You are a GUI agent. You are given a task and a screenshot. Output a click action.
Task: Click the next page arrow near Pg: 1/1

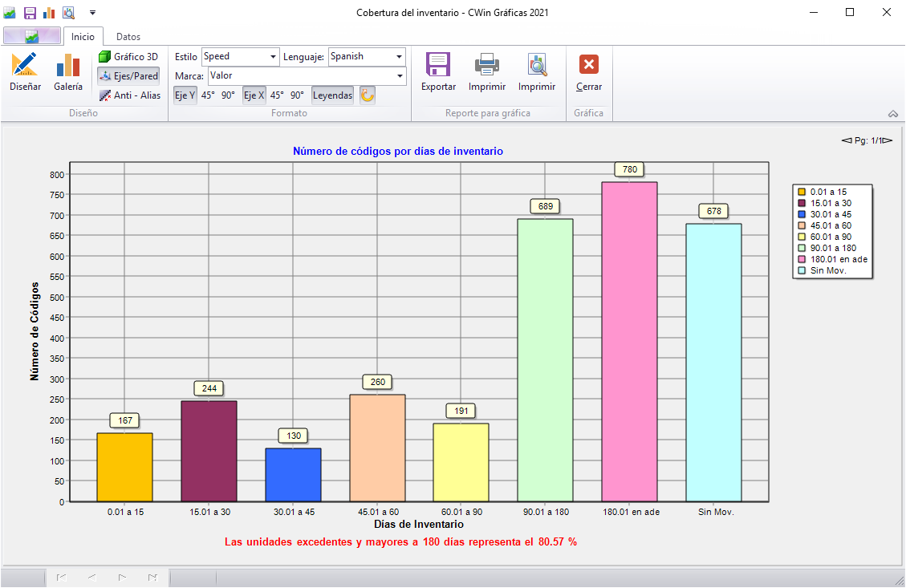pos(887,140)
